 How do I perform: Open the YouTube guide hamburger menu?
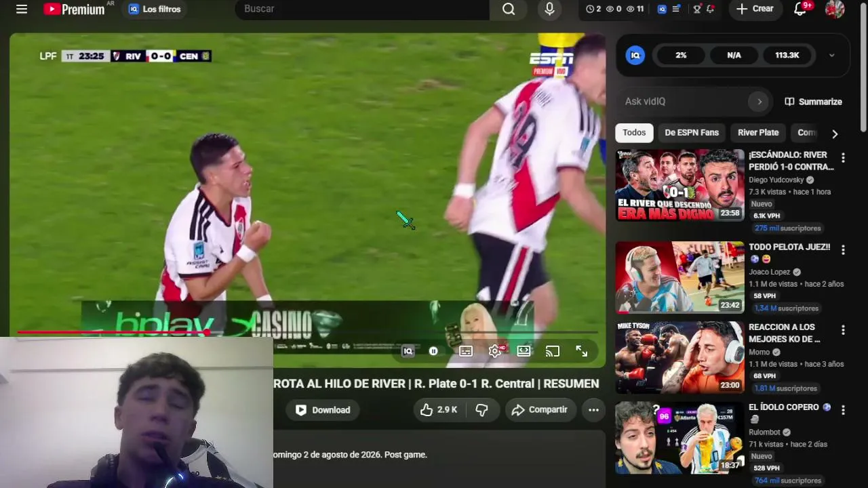[22, 9]
